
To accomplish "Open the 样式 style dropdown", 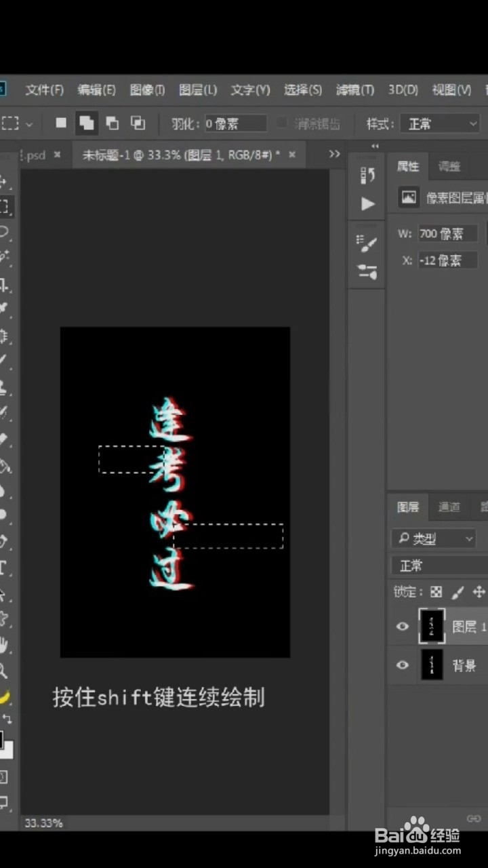I will (440, 123).
